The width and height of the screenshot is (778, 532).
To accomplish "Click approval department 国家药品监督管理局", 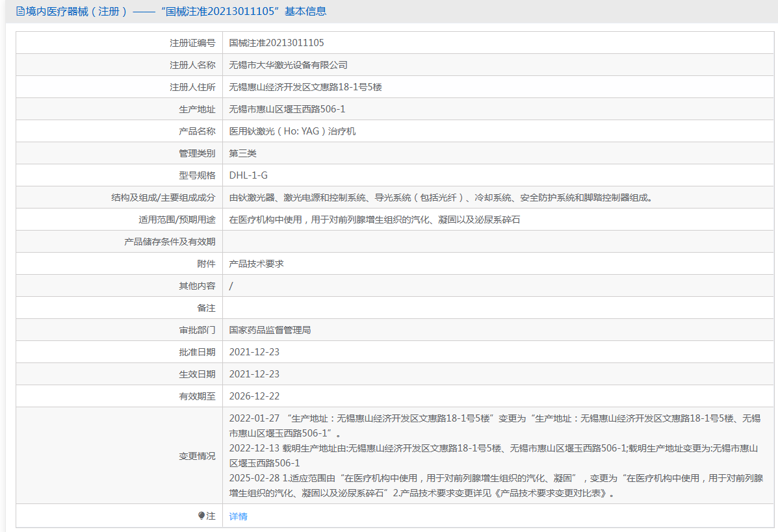I will tap(270, 330).
